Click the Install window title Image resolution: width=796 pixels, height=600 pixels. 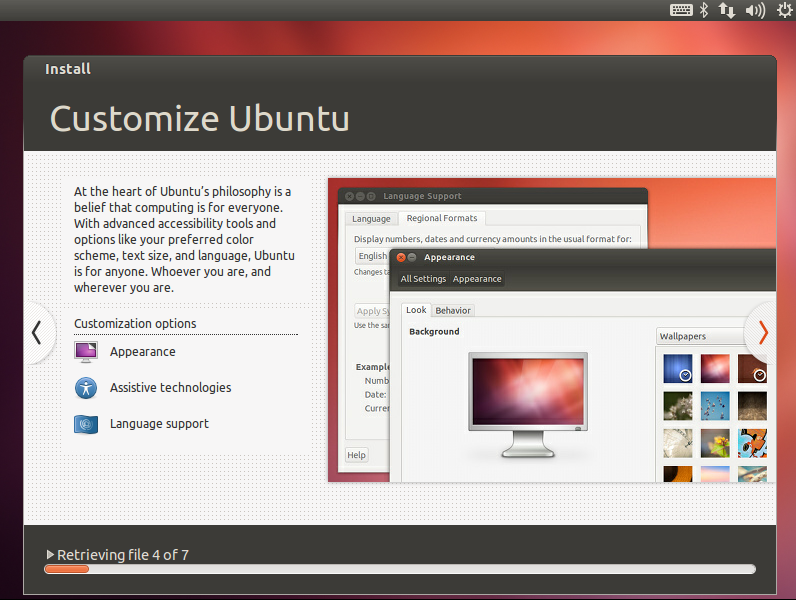(x=68, y=69)
